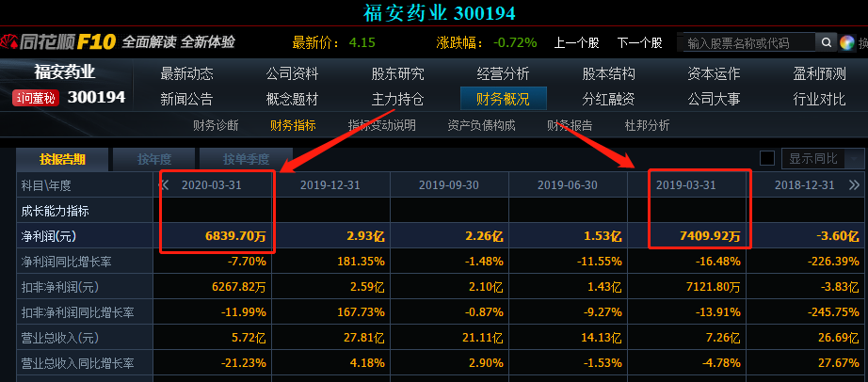Click the 营业总收入同比增长率 row label

77,363
